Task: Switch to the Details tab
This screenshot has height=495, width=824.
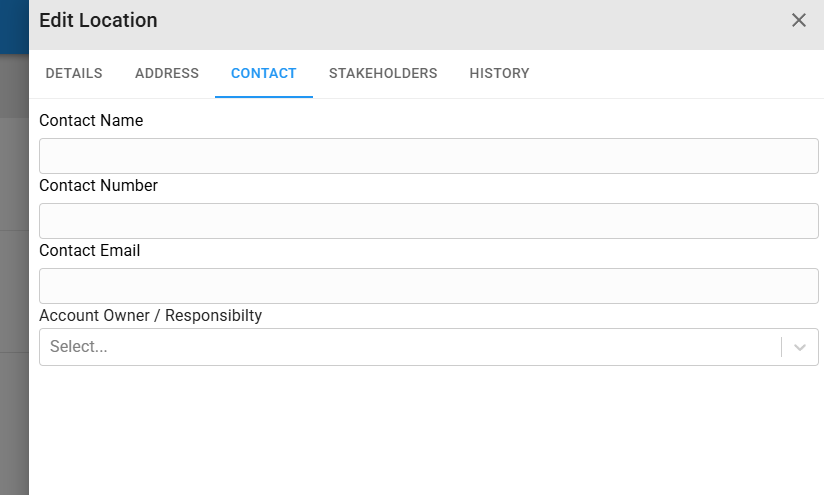Action: (x=74, y=74)
